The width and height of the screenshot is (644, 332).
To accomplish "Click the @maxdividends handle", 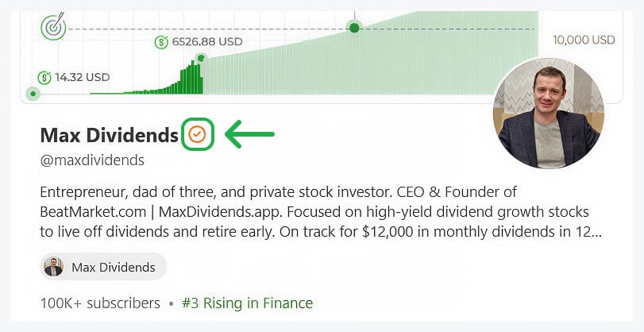I will point(92,160).
